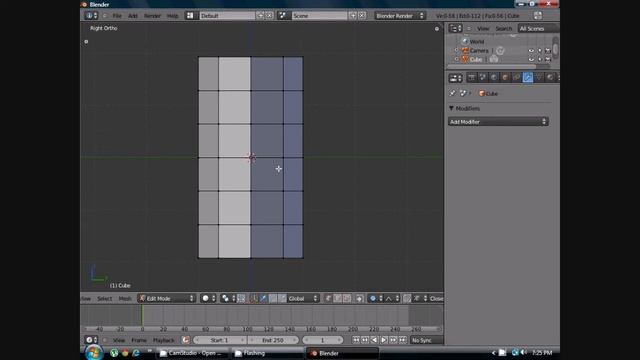Enable face select mode

click(347, 299)
